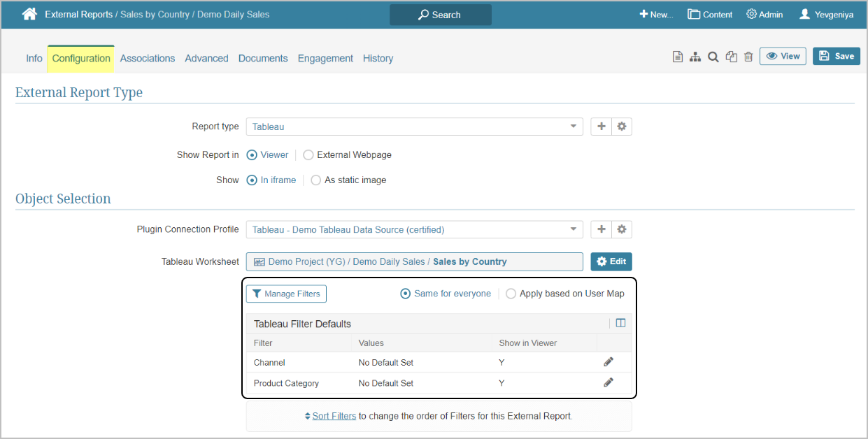Switch to the Associations tab
This screenshot has height=439, width=868.
tap(148, 59)
